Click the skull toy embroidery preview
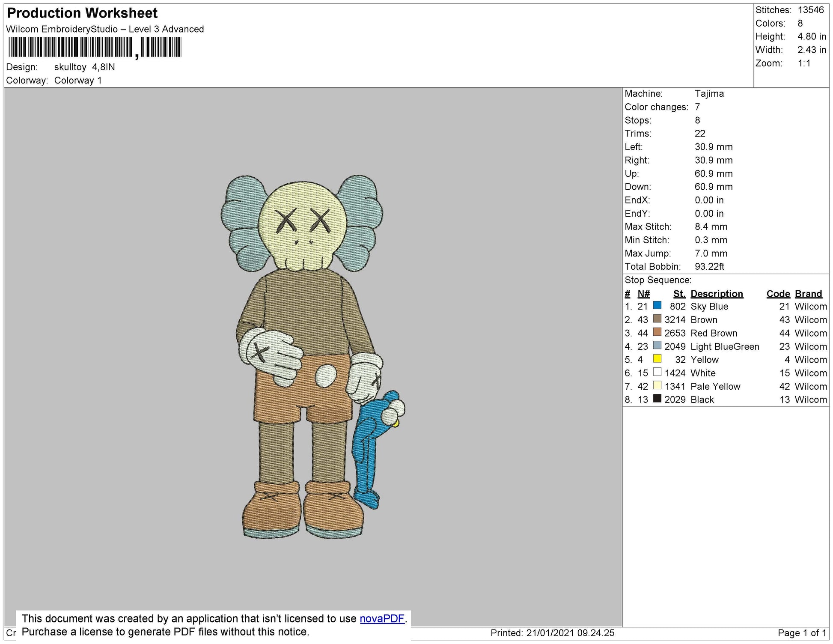The image size is (833, 644). (x=312, y=356)
